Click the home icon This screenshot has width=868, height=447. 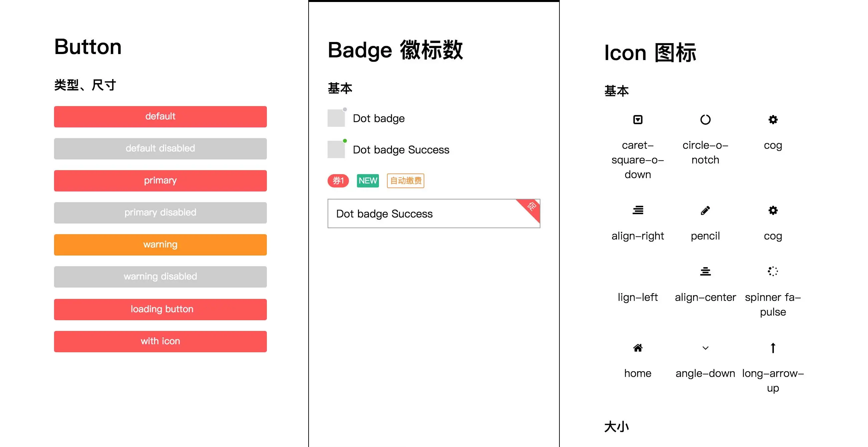[x=637, y=348]
